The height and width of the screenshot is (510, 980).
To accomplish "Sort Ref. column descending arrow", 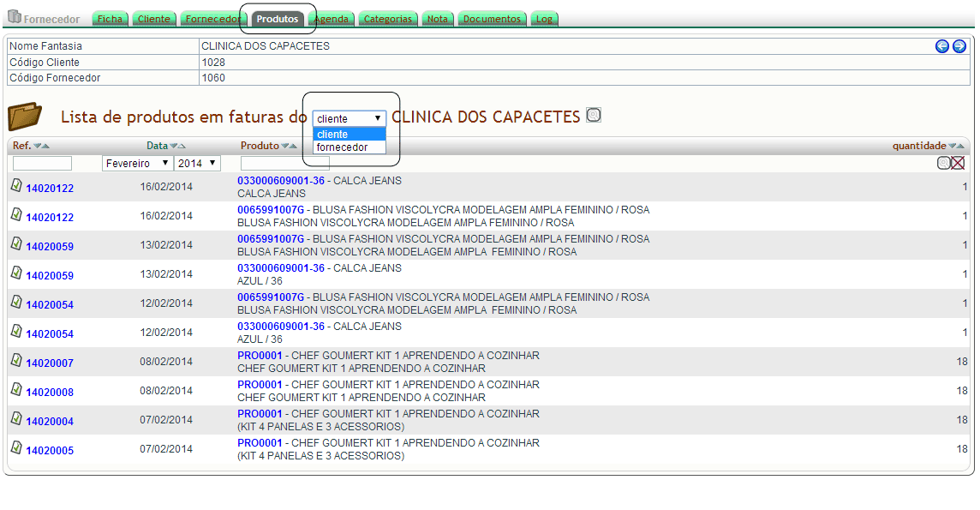I will 38,146.
